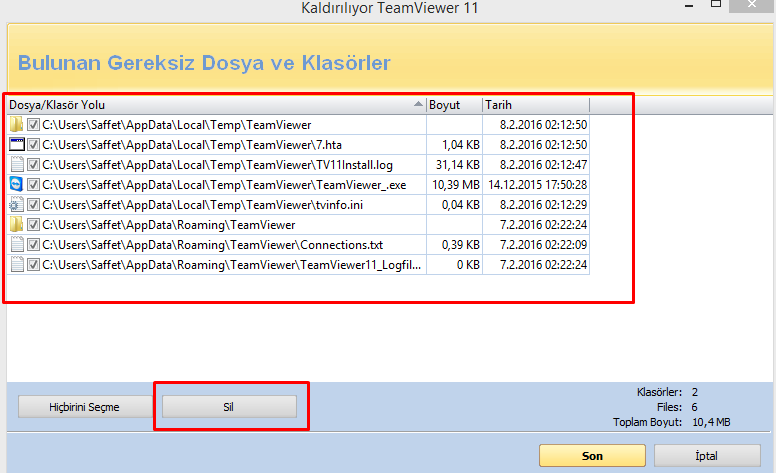Click the Roaming\TeamViewer folder icon

click(x=16, y=225)
